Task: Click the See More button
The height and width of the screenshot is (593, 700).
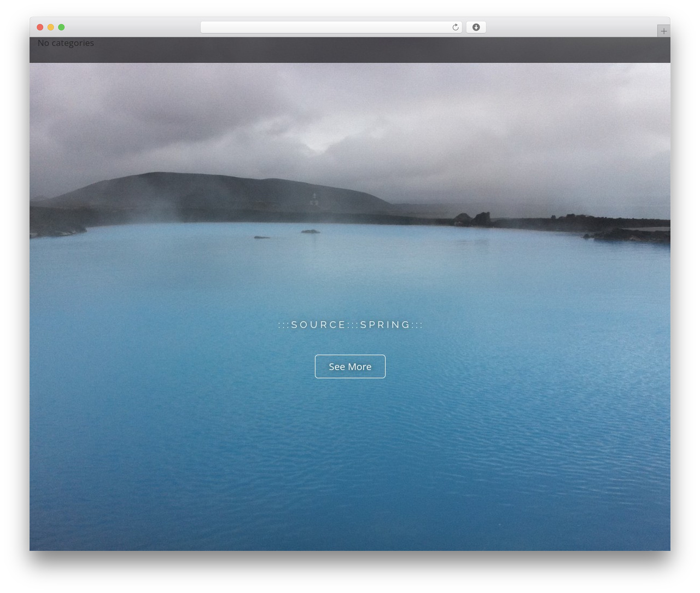Action: [x=350, y=367]
